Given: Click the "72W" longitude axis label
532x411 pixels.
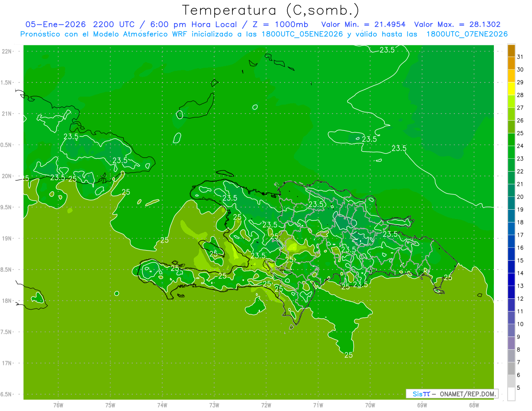Looking at the screenshot, I should (x=266, y=405).
